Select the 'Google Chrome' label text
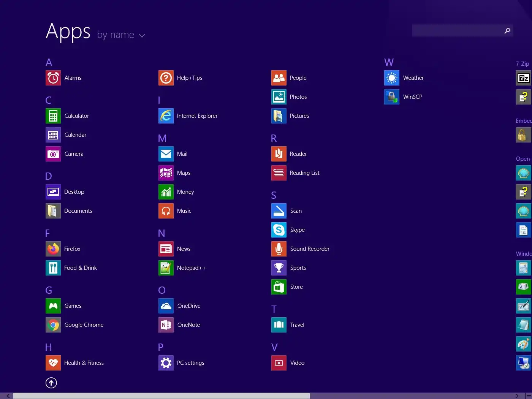This screenshot has height=399, width=532. pyautogui.click(x=84, y=325)
